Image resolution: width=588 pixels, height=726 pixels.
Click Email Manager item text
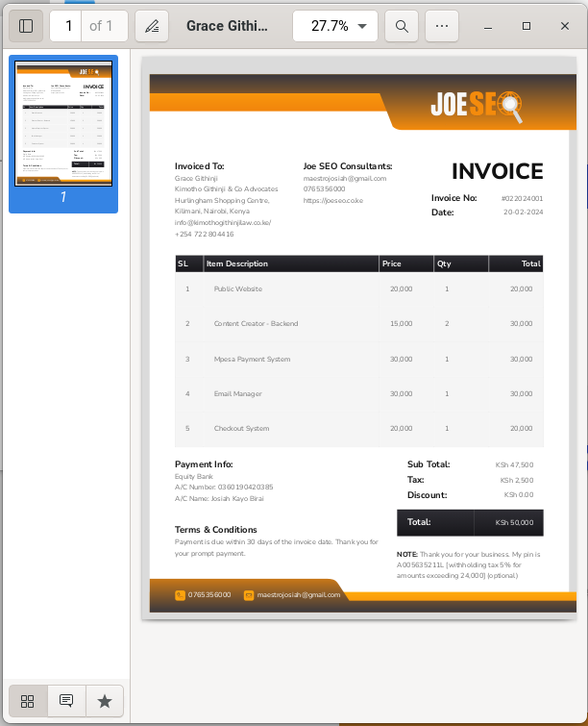point(237,394)
